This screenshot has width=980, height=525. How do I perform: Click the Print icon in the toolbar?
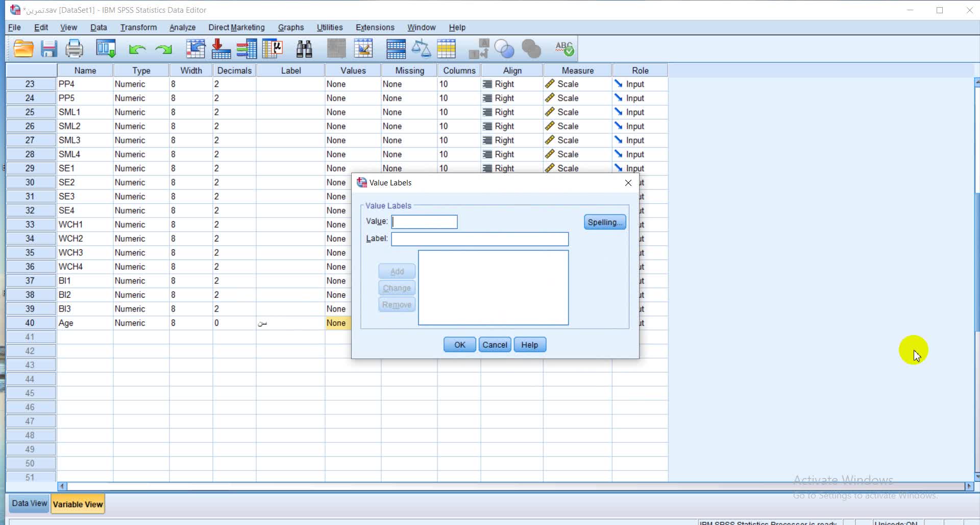point(75,49)
